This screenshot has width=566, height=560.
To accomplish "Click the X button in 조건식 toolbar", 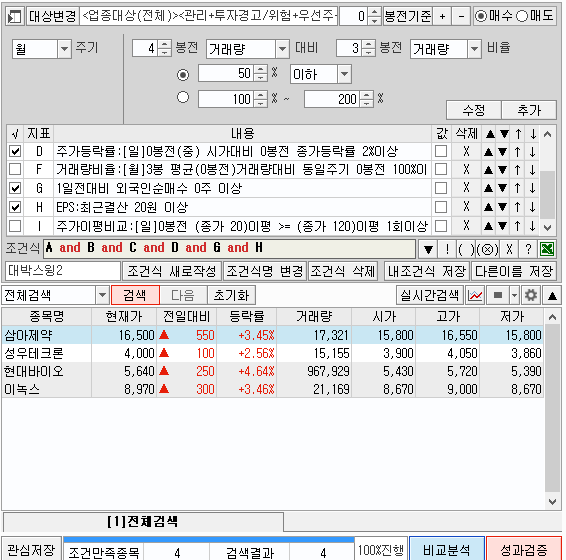I will coord(509,249).
